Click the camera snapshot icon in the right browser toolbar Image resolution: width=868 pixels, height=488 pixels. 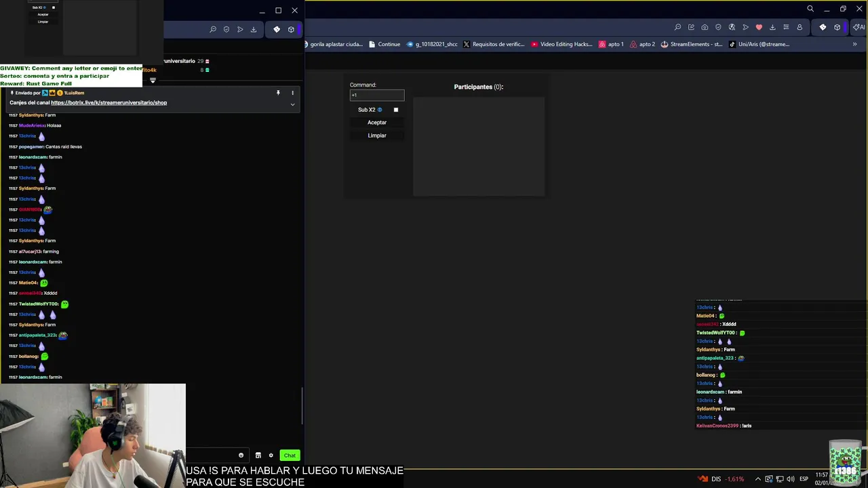(x=705, y=27)
